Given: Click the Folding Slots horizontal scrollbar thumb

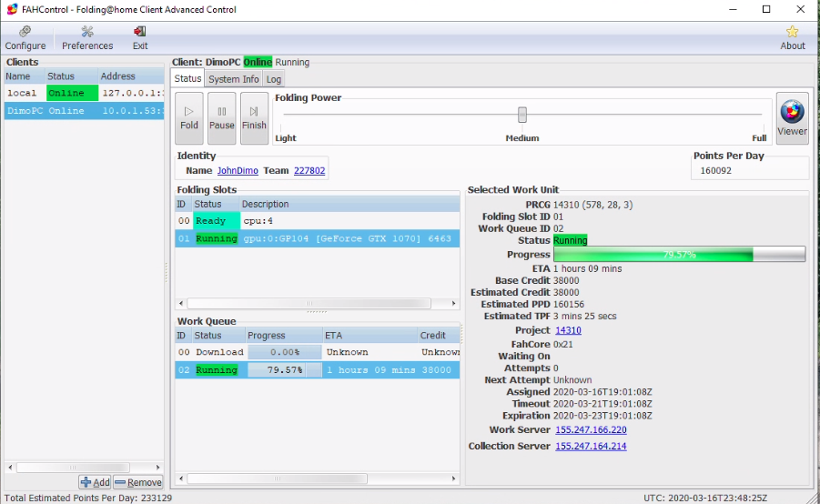Looking at the screenshot, I should (309, 303).
